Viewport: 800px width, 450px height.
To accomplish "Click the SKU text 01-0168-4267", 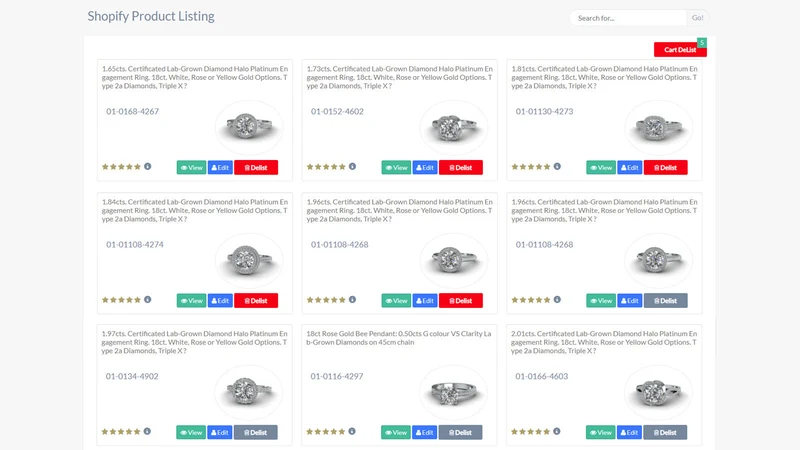I will (x=133, y=111).
